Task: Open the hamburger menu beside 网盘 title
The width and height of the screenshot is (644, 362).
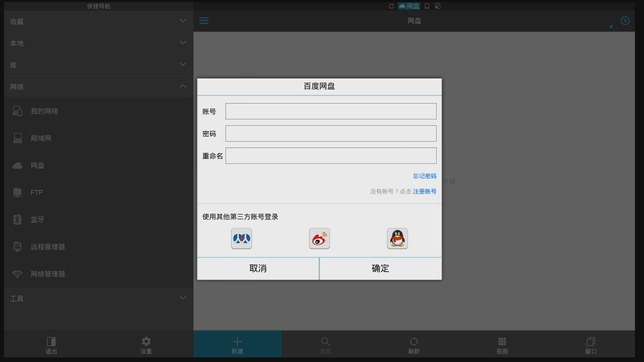Action: pyautogui.click(x=204, y=21)
